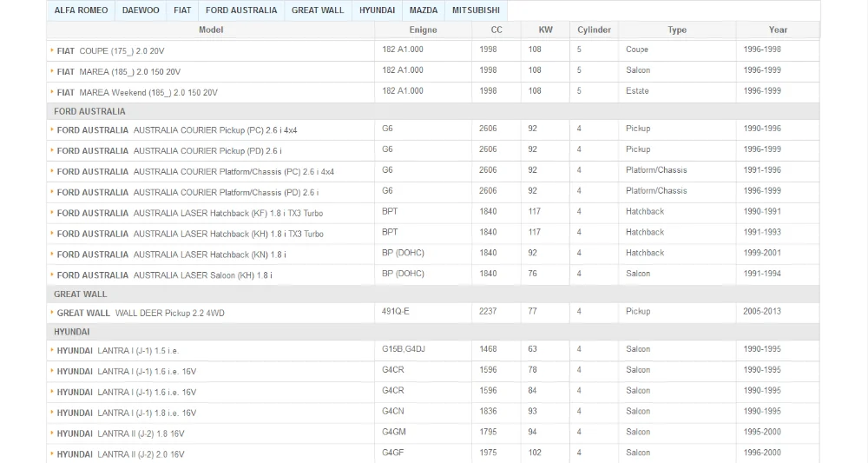Click the Cylinder column header
This screenshot has height=463, width=868.
tap(594, 30)
